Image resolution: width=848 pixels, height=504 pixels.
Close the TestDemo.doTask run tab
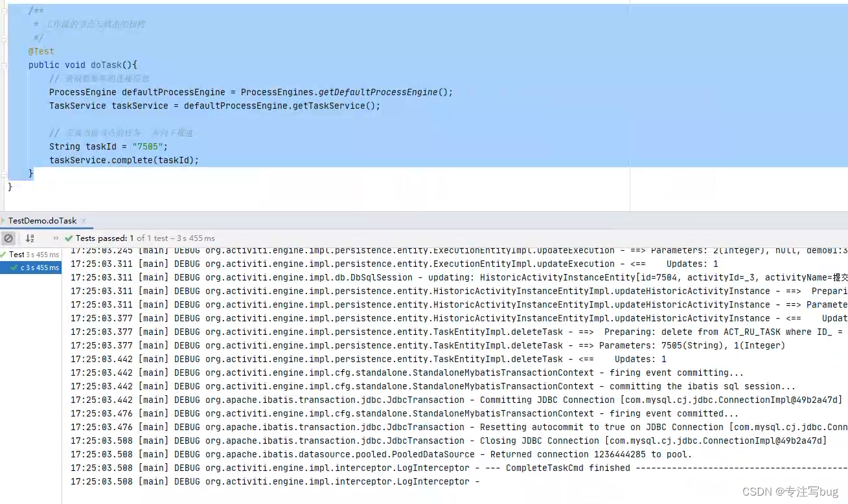point(84,221)
